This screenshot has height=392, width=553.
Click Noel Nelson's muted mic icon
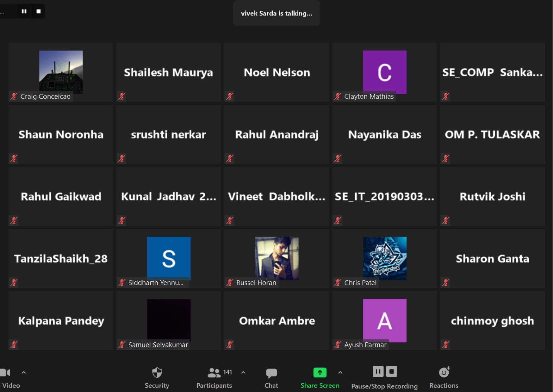point(230,96)
